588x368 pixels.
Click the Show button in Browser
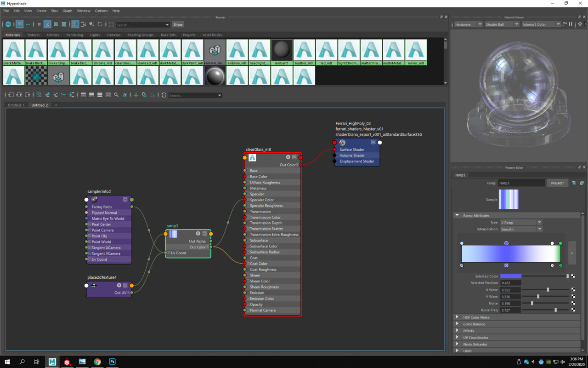(178, 24)
